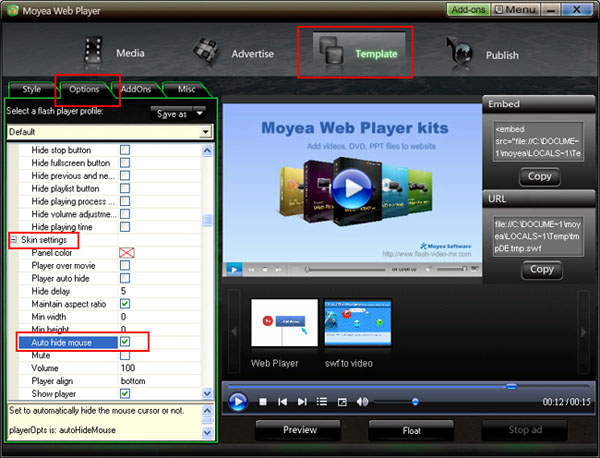Click the Embed code text box
Screen dimensions: 600x458
tap(538, 141)
